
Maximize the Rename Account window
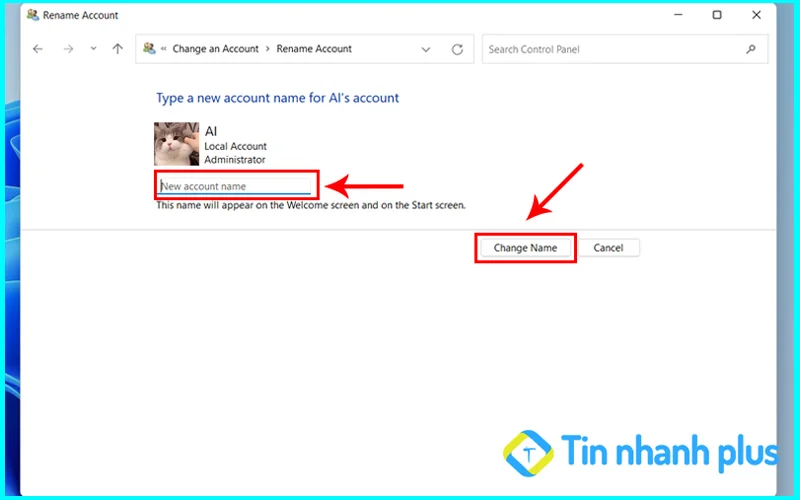(717, 15)
